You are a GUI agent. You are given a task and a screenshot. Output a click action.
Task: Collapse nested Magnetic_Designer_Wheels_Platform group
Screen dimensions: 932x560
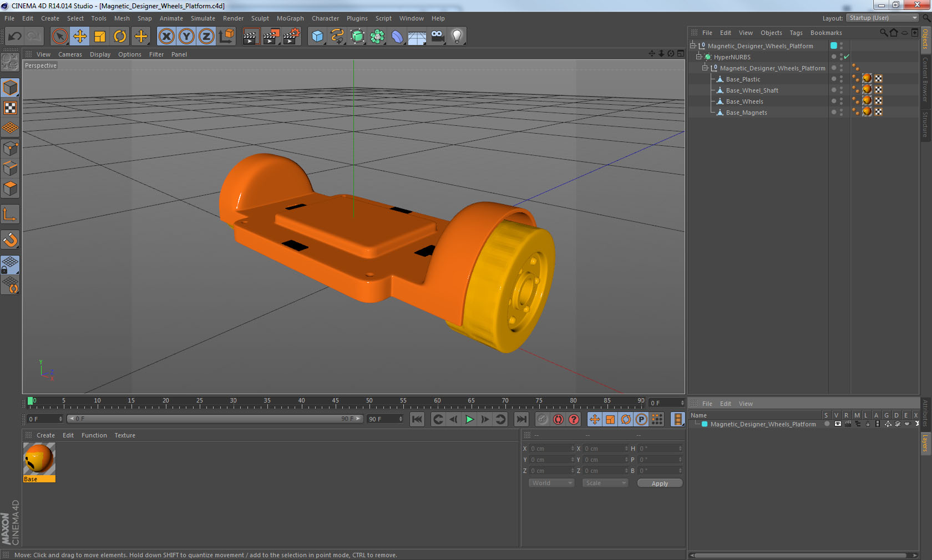(705, 68)
